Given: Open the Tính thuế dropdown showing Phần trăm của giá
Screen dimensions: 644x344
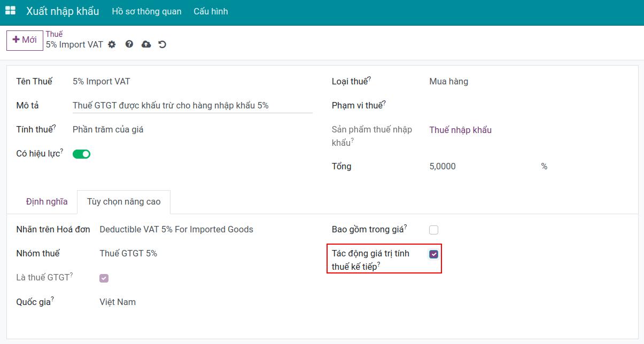Looking at the screenshot, I should pos(192,129).
